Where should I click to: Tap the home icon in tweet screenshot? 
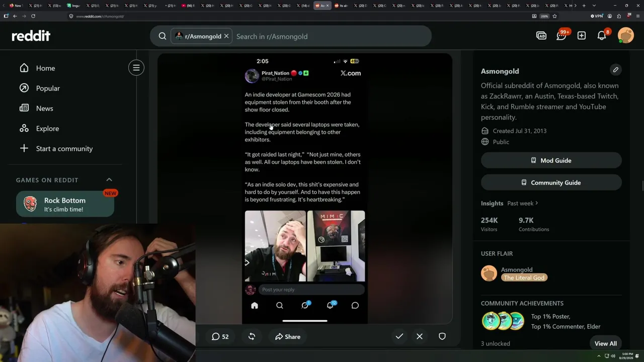tap(255, 305)
